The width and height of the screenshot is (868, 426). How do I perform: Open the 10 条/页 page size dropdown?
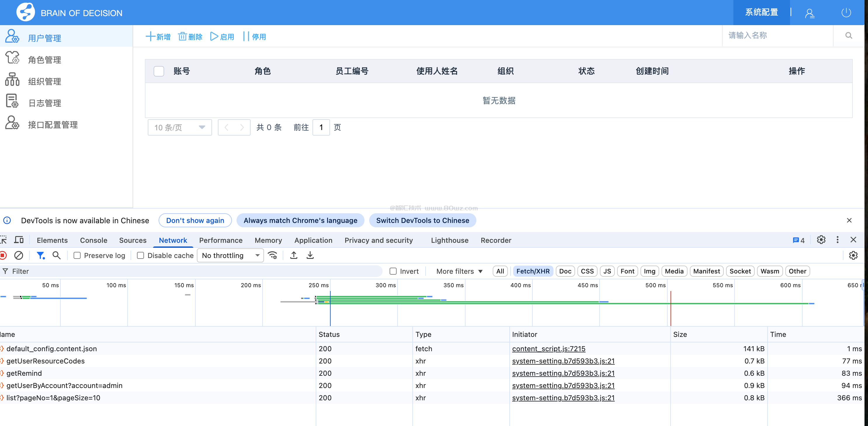point(180,127)
